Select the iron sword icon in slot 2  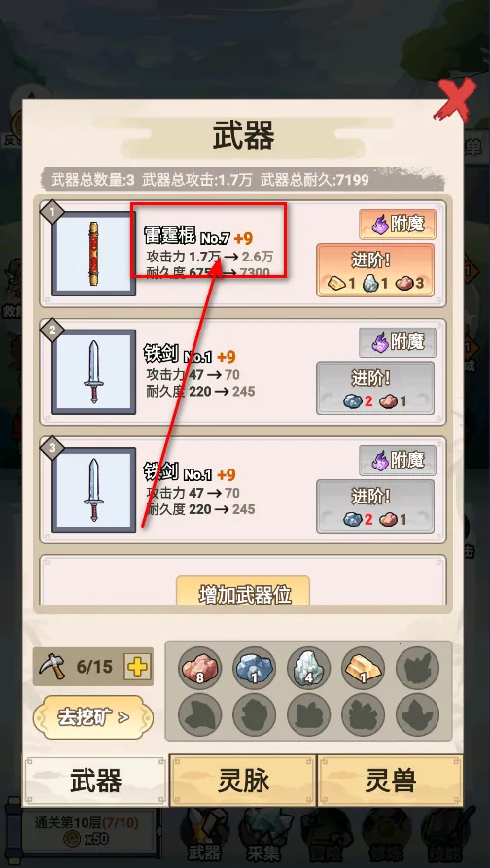coord(93,372)
